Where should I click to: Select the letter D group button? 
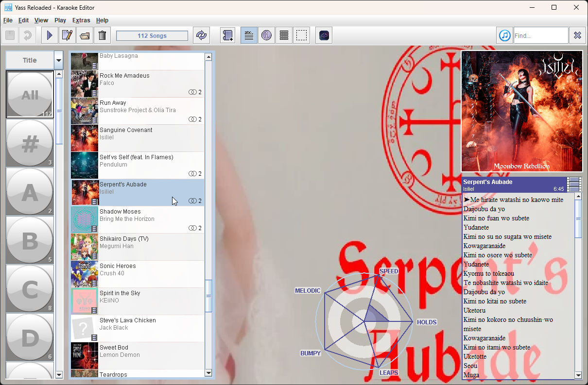30,337
